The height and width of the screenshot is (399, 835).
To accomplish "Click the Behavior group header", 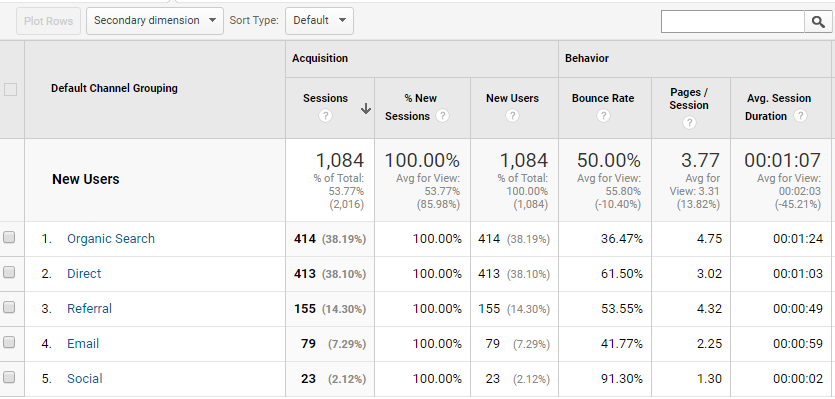I will [x=587, y=58].
